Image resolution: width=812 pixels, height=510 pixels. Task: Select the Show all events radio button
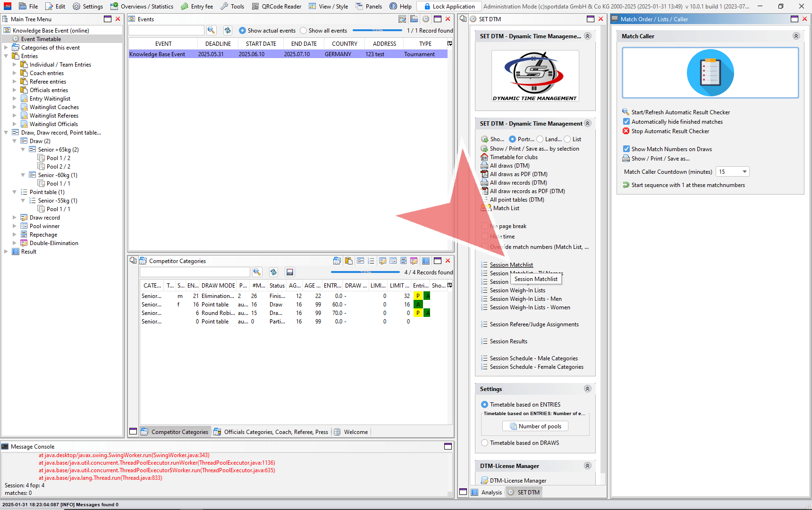click(x=304, y=31)
